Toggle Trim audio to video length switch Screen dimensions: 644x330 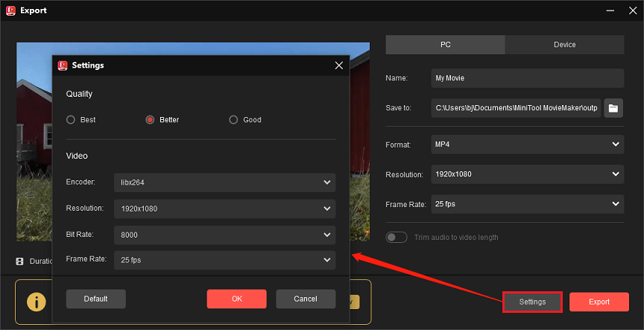[x=396, y=237]
